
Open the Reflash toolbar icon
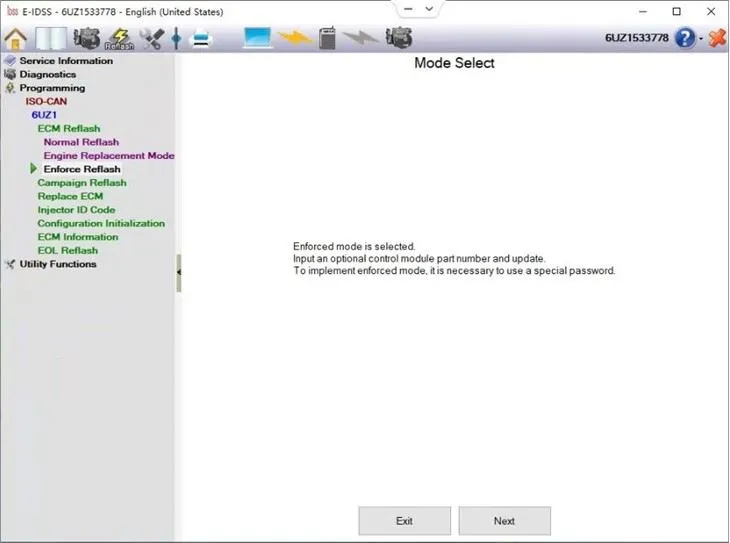pyautogui.click(x=120, y=39)
